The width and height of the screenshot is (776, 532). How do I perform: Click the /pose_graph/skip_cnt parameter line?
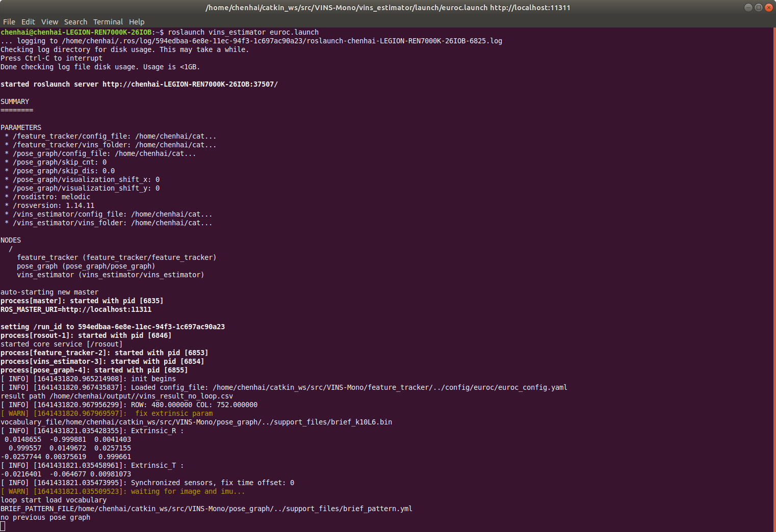click(x=56, y=162)
